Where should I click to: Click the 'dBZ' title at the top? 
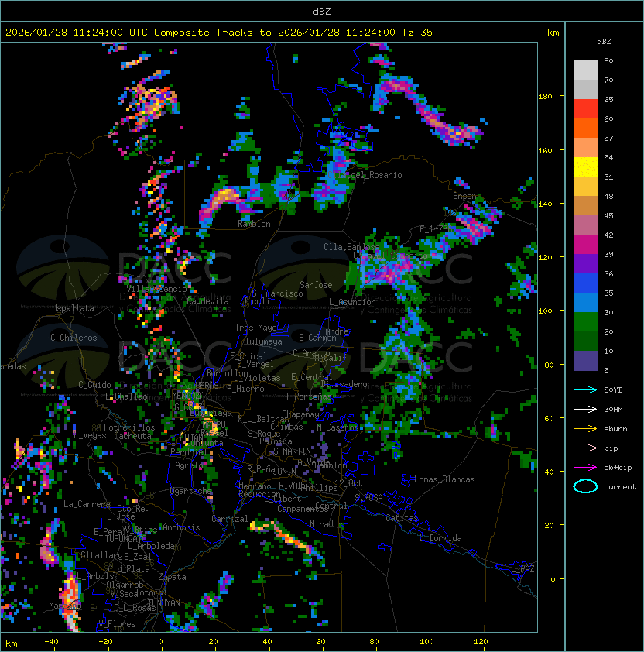pos(322,12)
